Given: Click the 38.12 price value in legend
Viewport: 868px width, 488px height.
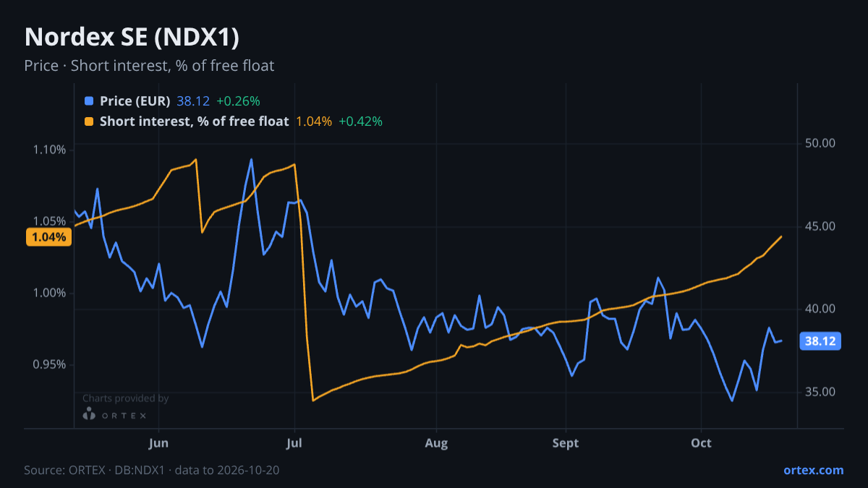Looking at the screenshot, I should [193, 101].
